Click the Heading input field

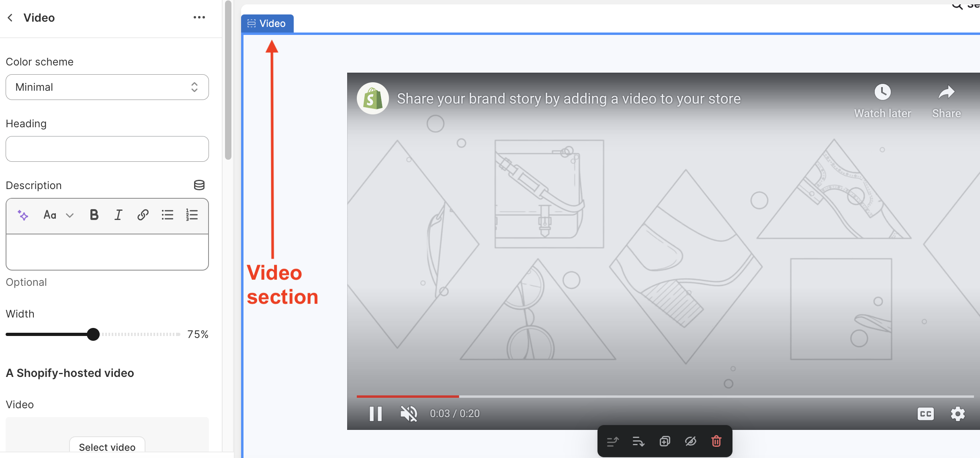click(107, 149)
